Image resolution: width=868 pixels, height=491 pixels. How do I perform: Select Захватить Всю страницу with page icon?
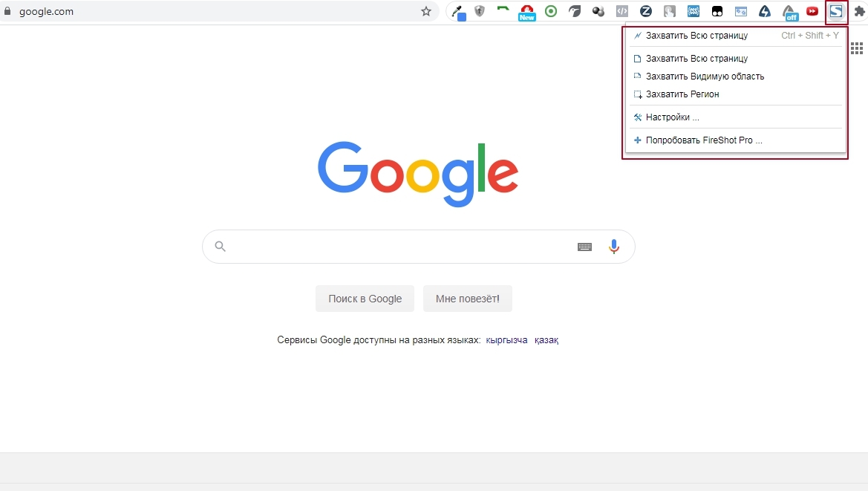coord(735,59)
